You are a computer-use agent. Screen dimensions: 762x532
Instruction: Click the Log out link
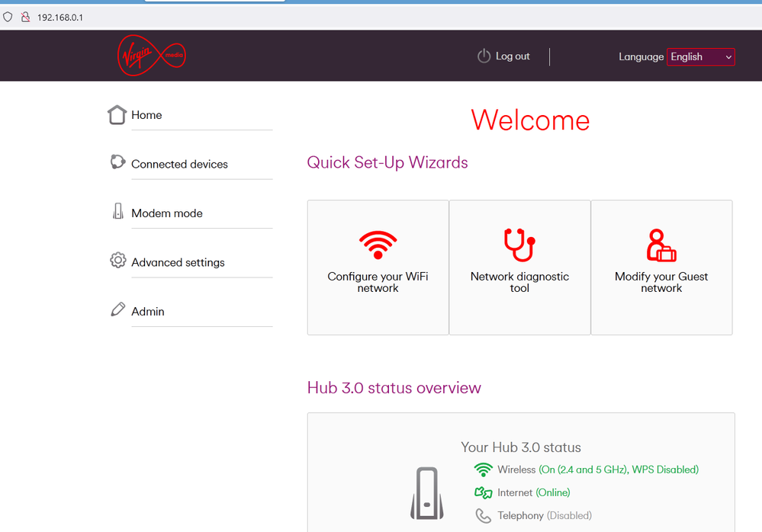point(513,56)
